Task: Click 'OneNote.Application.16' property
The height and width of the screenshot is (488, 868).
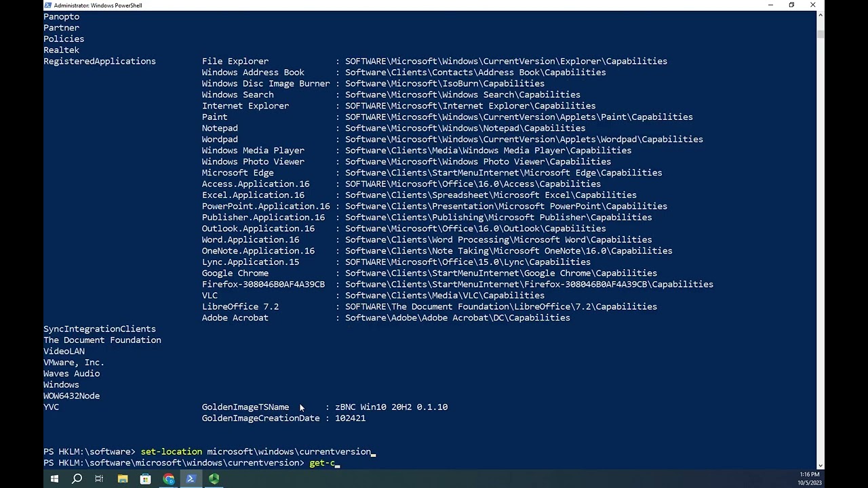Action: (258, 251)
